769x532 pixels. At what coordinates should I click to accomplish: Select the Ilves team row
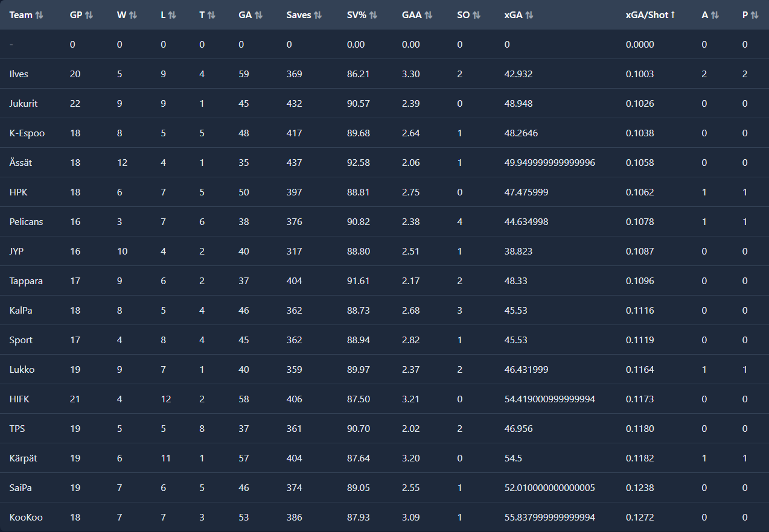(x=19, y=74)
